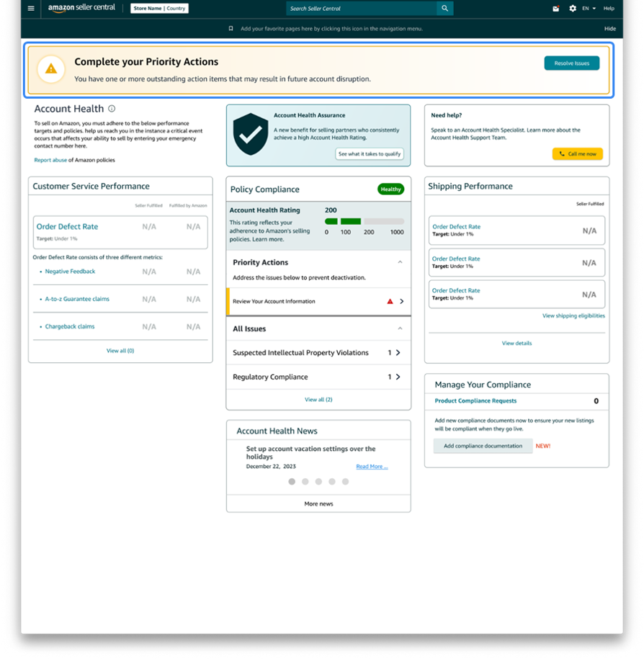Click the bookmark favorites icon
This screenshot has height=659, width=644.
coord(231,29)
